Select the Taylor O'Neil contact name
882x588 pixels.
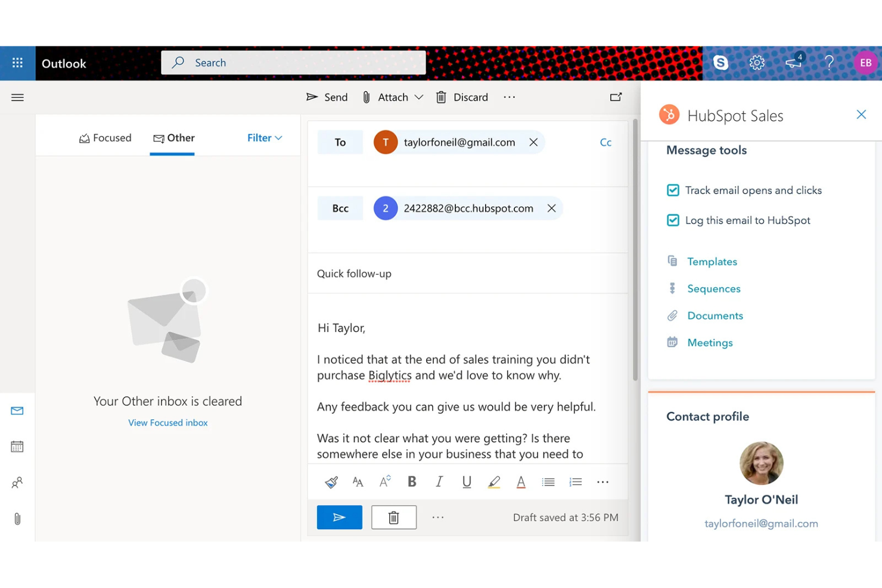[761, 500]
